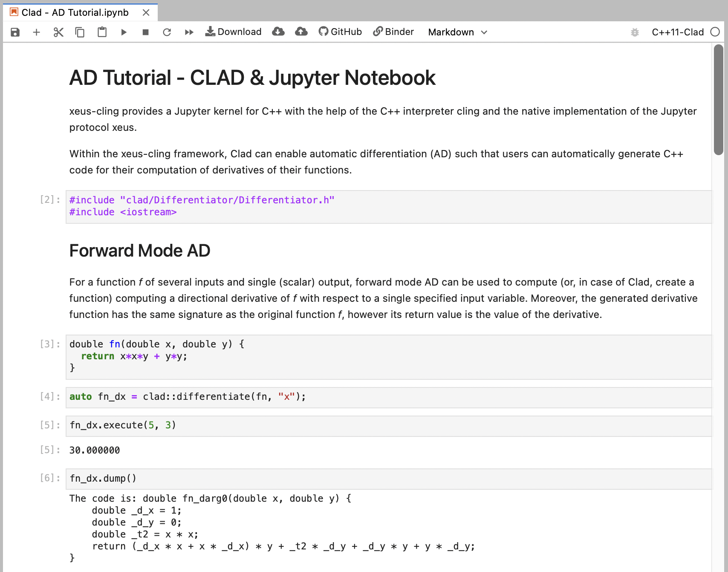Click the cloud upload icon
The height and width of the screenshot is (572, 728).
pos(301,32)
